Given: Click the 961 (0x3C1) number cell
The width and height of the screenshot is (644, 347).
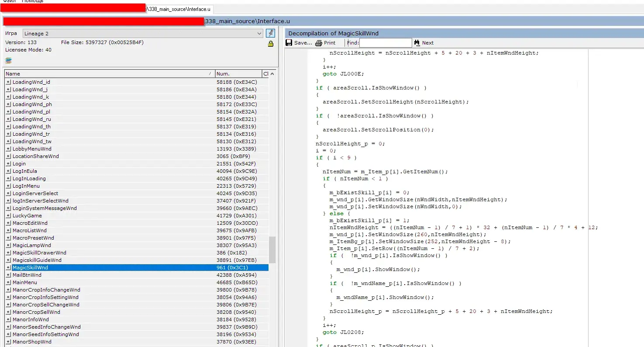Looking at the screenshot, I should point(232,268).
